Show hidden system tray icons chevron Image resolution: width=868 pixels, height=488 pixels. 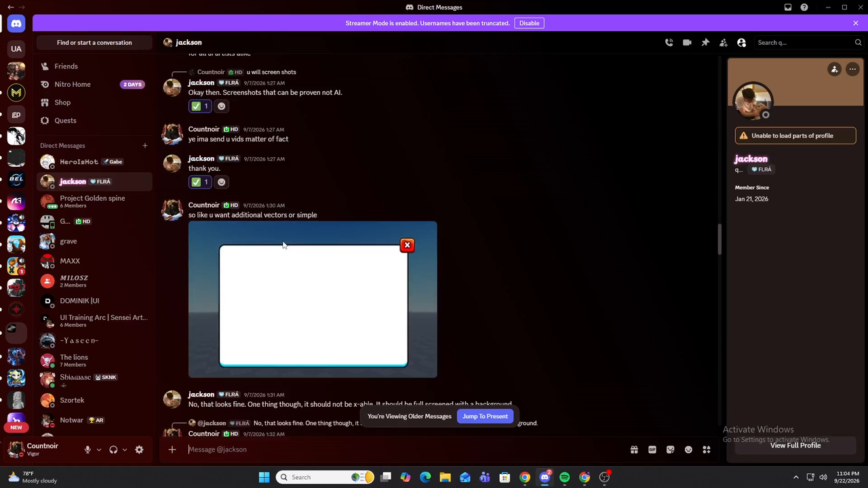point(796,477)
